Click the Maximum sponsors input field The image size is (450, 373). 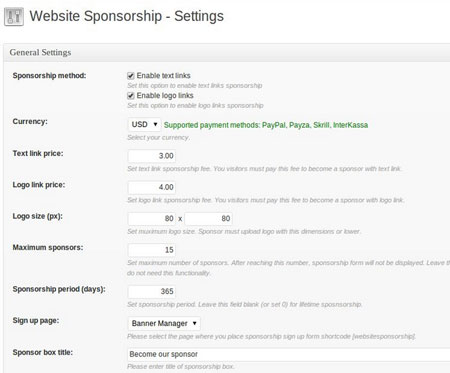point(152,250)
